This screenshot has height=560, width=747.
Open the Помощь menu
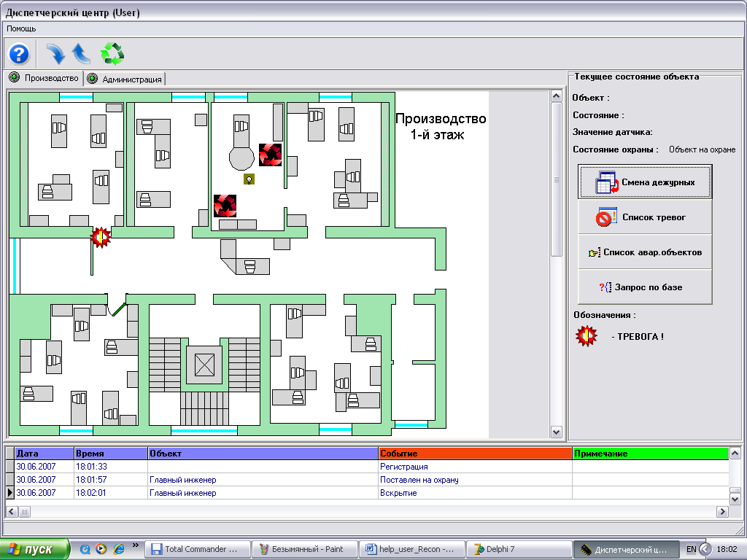pyautogui.click(x=21, y=28)
